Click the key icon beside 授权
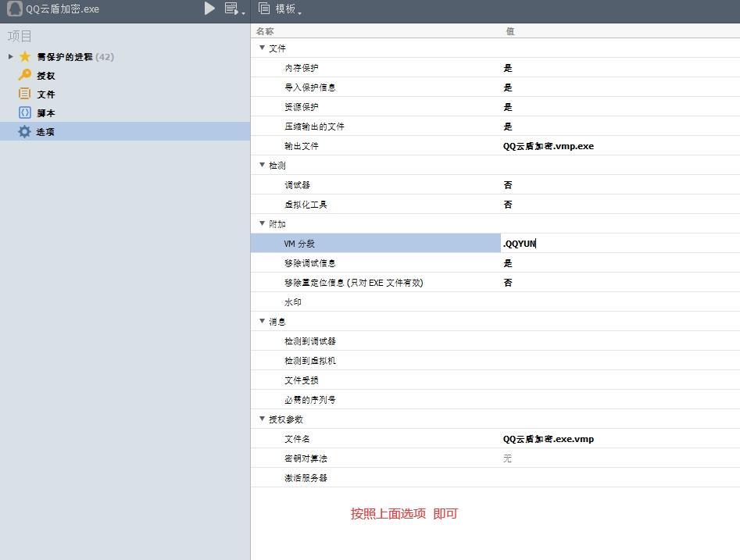 (x=24, y=75)
